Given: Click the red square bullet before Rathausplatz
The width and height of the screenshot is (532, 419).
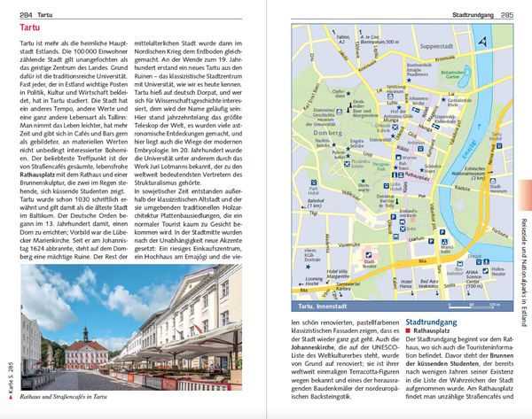Looking at the screenshot, I should point(409,330).
